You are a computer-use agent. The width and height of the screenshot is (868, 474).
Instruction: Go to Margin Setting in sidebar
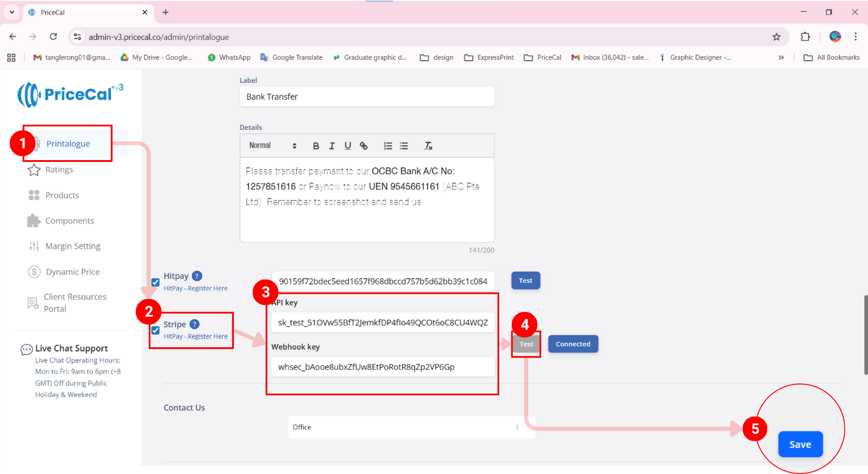pos(73,246)
